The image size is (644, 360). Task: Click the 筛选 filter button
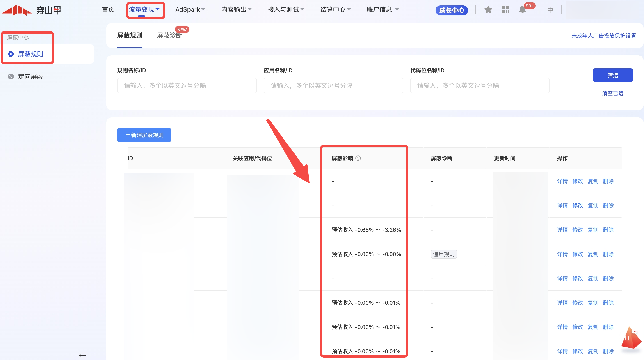tap(612, 75)
